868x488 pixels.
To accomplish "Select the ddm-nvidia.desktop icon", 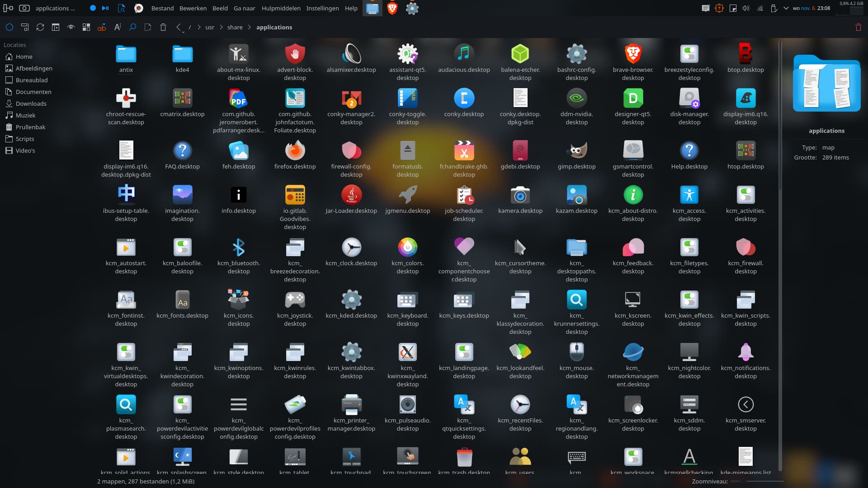I will [576, 98].
